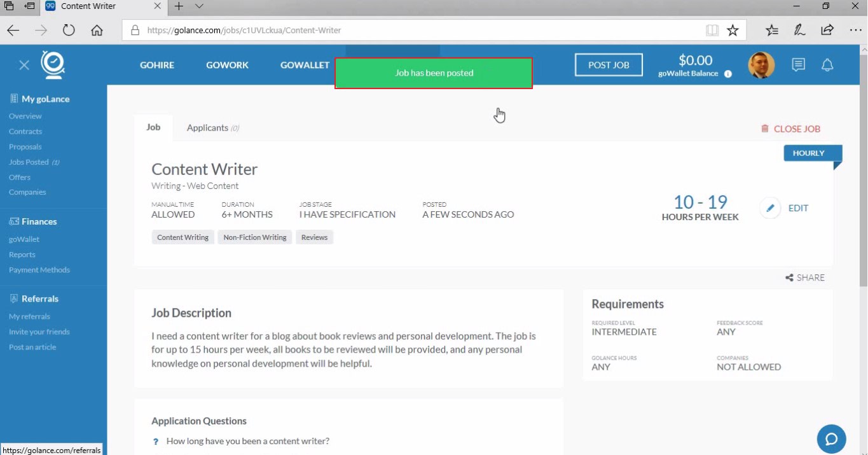
Task: Click the tabs set aside icon
Action: pyautogui.click(x=9, y=6)
